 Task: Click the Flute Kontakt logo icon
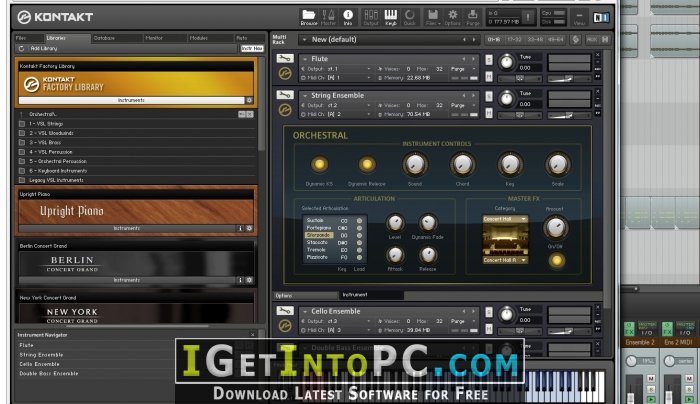285,73
